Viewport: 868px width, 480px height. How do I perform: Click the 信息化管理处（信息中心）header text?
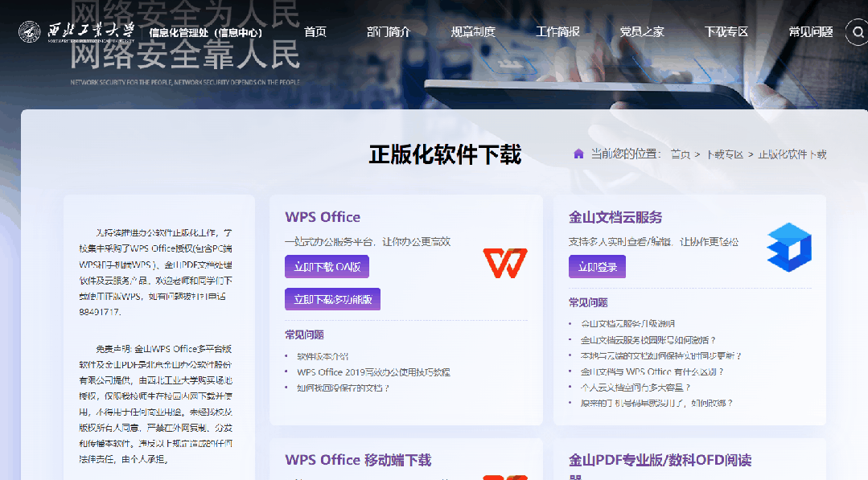point(204,32)
